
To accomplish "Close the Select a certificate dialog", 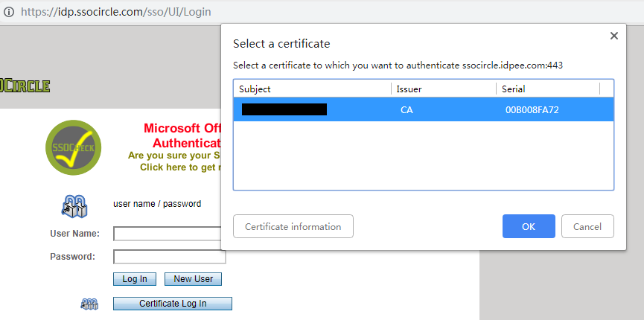I will (x=613, y=36).
